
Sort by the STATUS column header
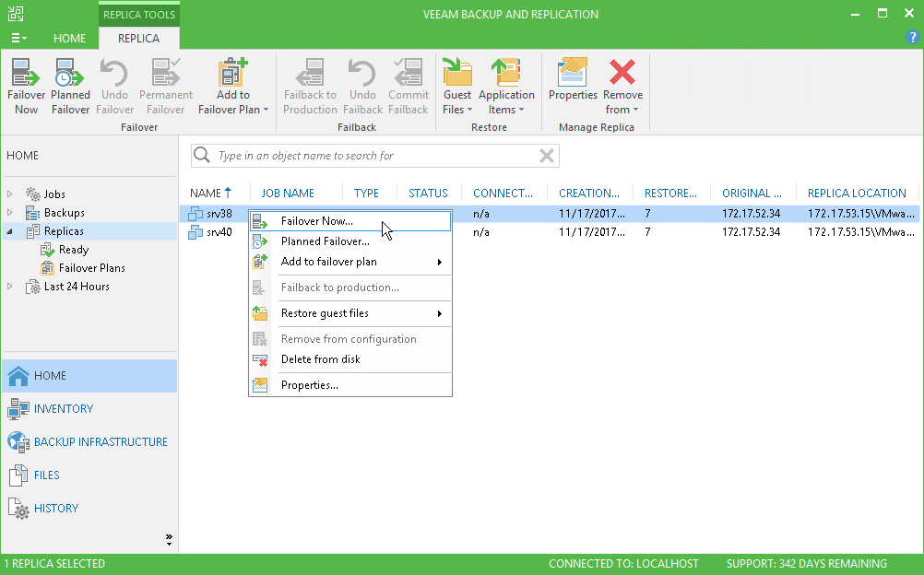click(430, 194)
